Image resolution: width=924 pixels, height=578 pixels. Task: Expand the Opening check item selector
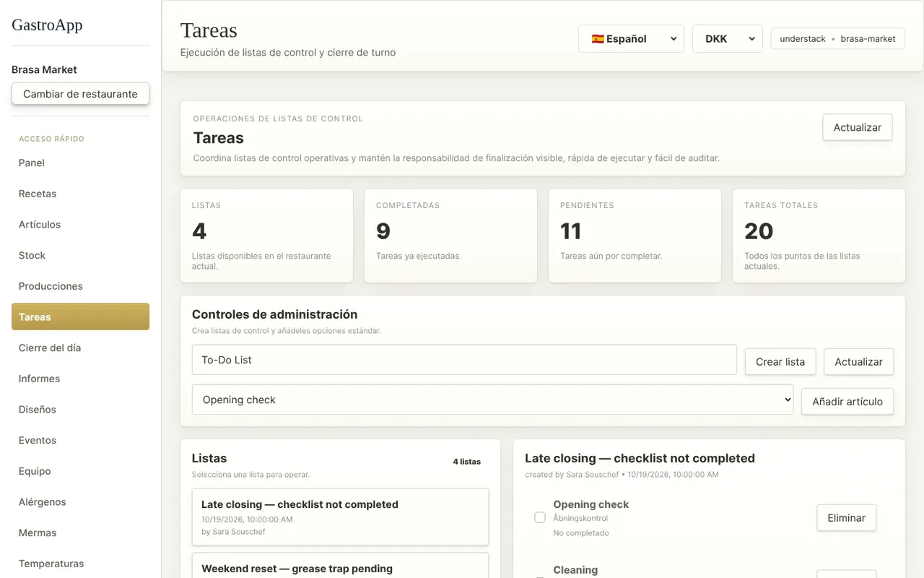(492, 400)
